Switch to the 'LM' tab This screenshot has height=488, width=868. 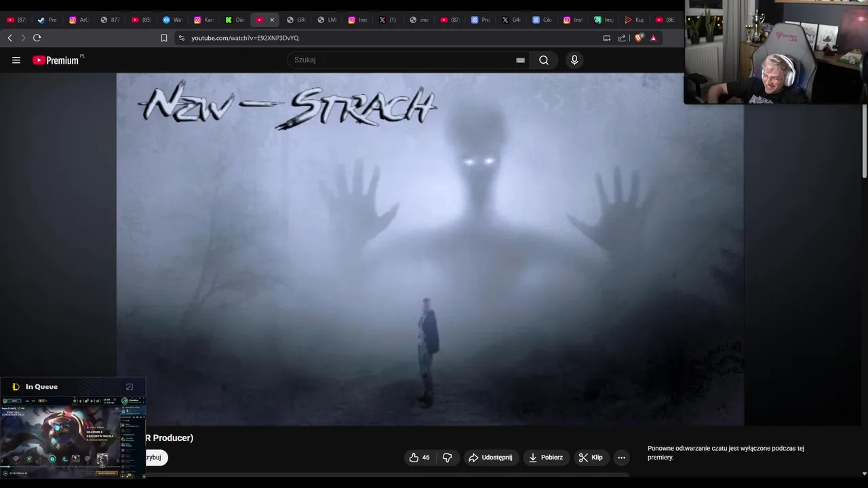point(327,20)
